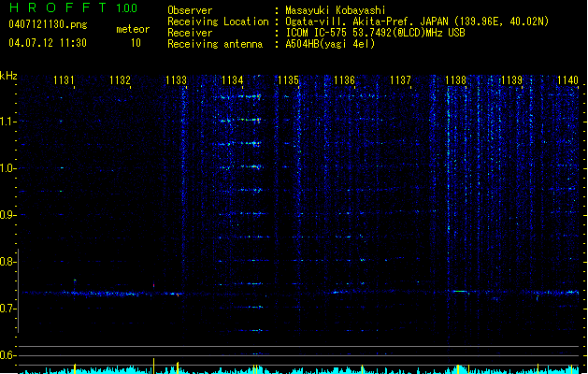Image resolution: width=588 pixels, height=374 pixels.
Task: Click the 1139 time axis marker
Action: [x=512, y=80]
